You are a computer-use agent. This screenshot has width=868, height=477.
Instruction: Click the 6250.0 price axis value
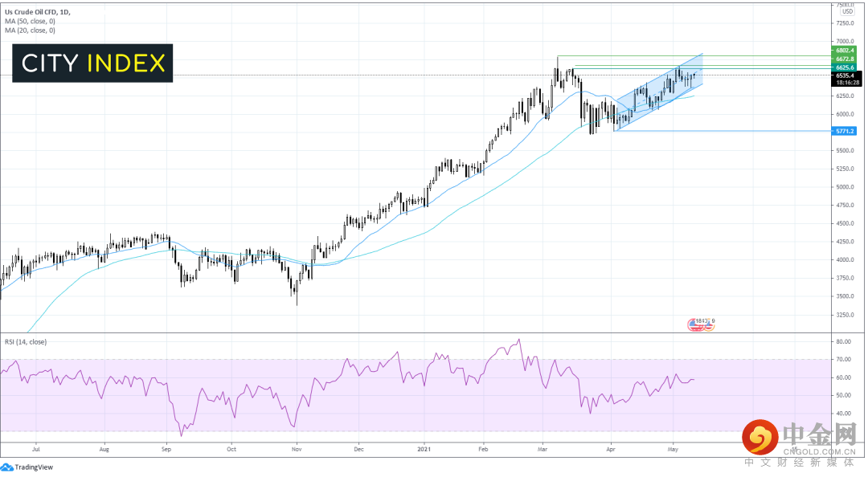coord(845,96)
